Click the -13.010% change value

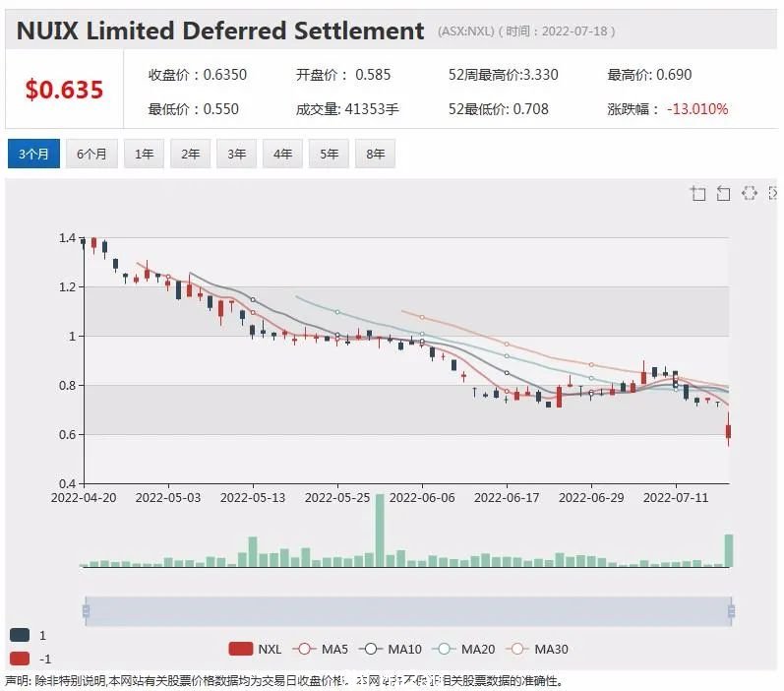697,108
